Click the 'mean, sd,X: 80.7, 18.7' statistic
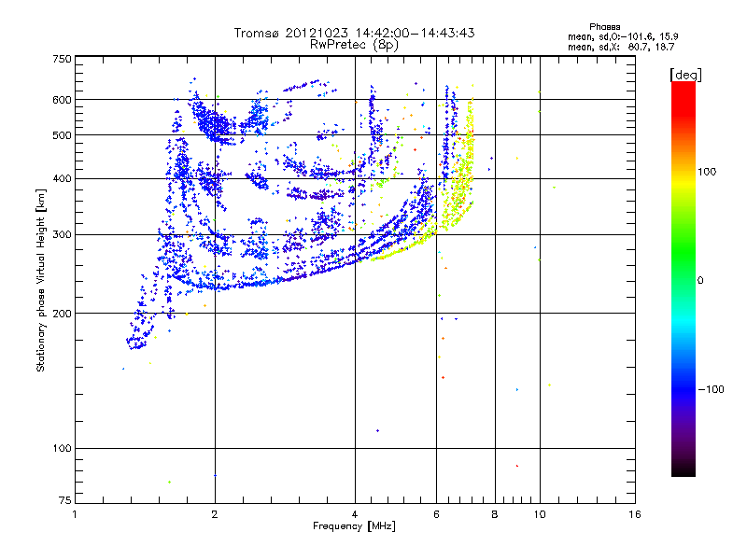 [621, 47]
